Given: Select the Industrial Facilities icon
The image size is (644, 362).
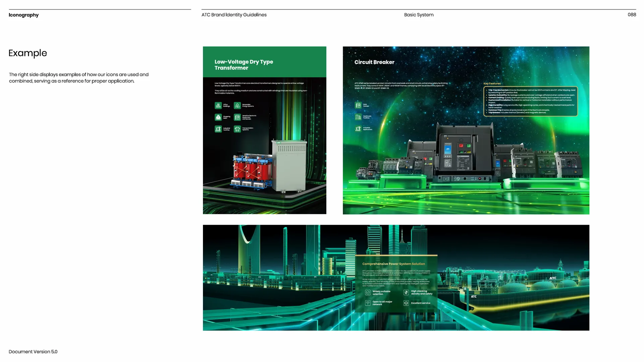Looking at the screenshot, I should pos(218,129).
